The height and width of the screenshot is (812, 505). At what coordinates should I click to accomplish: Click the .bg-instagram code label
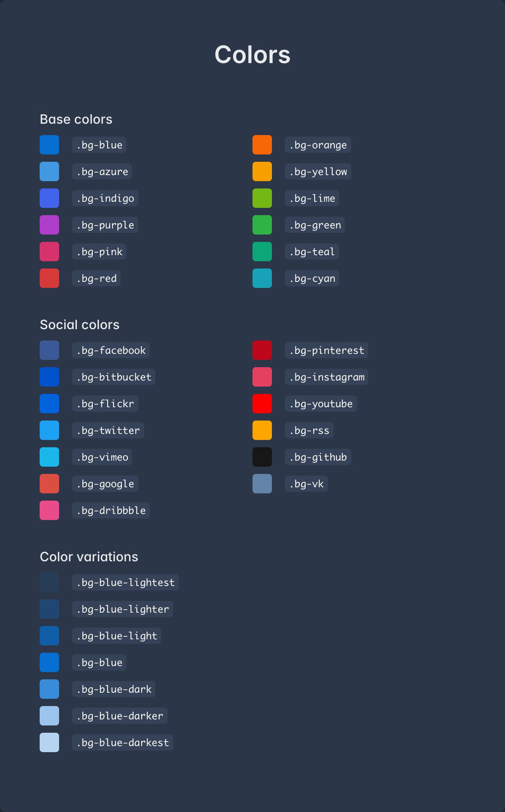point(327,377)
